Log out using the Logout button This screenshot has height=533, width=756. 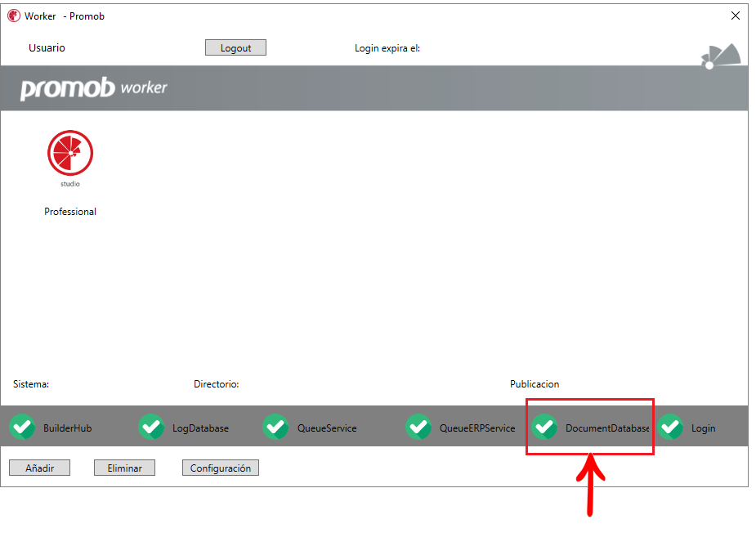[235, 47]
